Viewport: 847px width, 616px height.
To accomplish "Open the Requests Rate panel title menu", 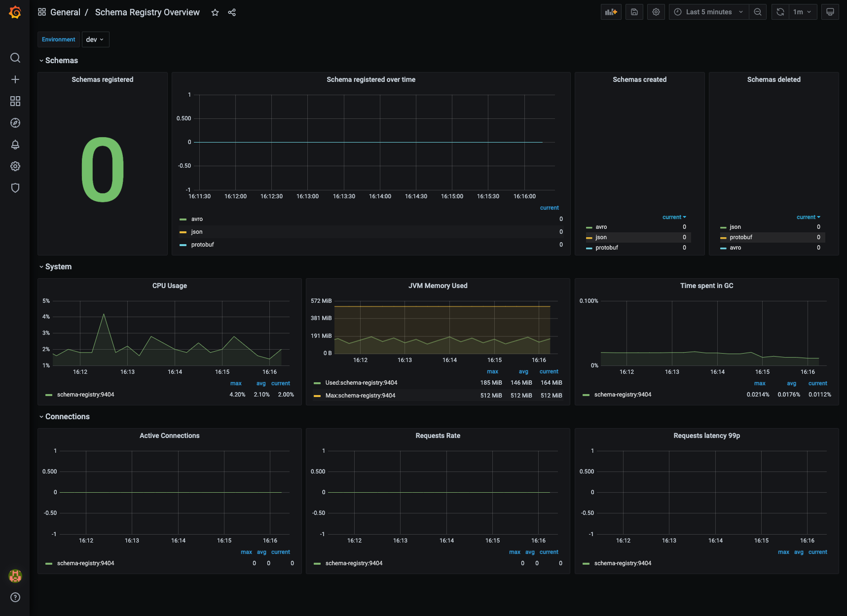I will pyautogui.click(x=438, y=435).
